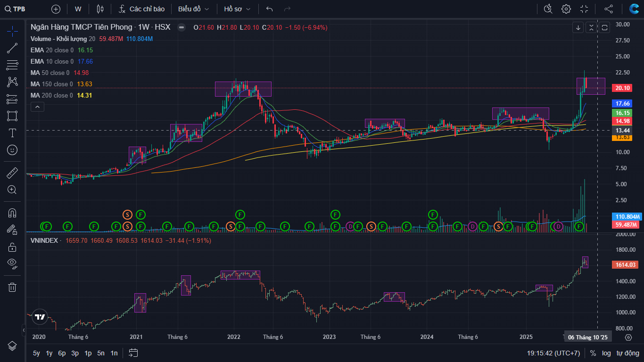The width and height of the screenshot is (644, 362).
Task: Hide all drawings with eye icon
Action: (x=12, y=263)
